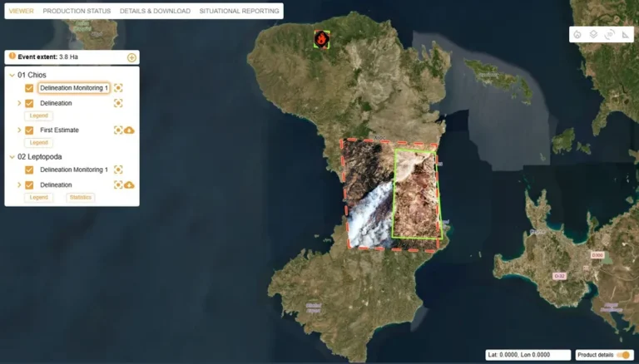
Task: Click the event extent warning icon
Action: [12, 57]
